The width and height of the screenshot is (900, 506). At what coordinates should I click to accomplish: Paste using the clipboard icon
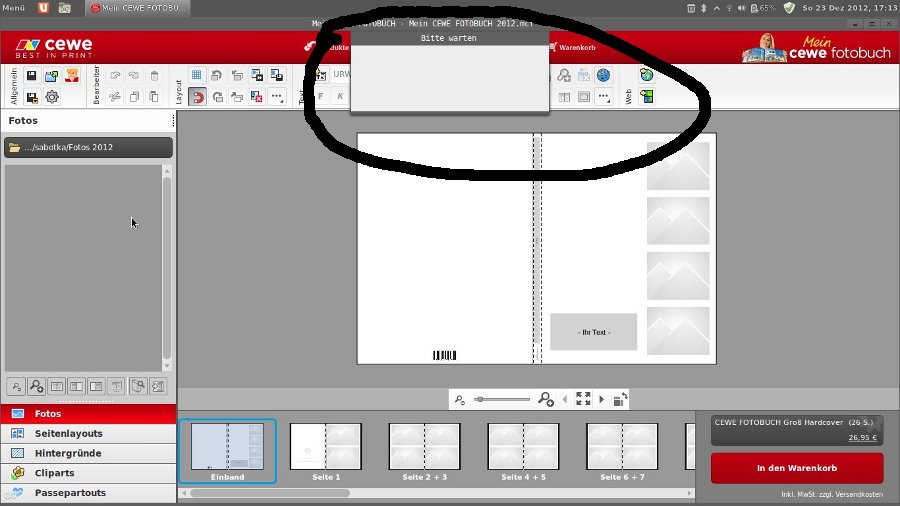[154, 97]
